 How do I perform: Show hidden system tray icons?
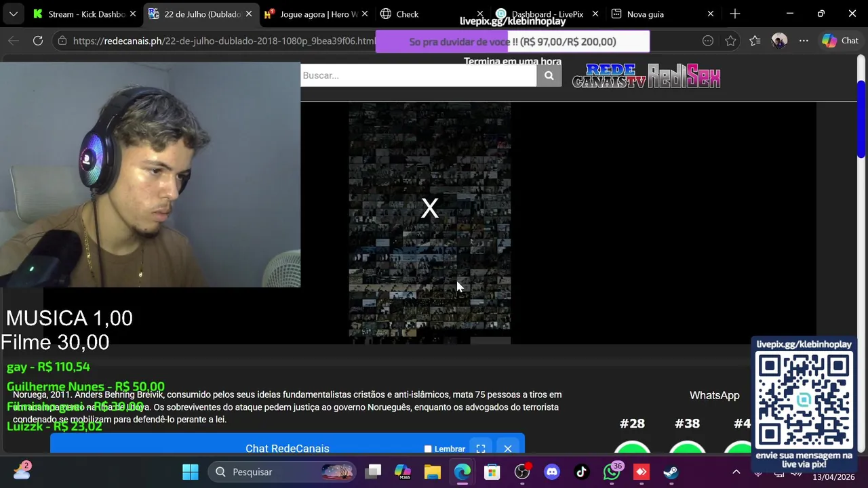click(x=736, y=472)
